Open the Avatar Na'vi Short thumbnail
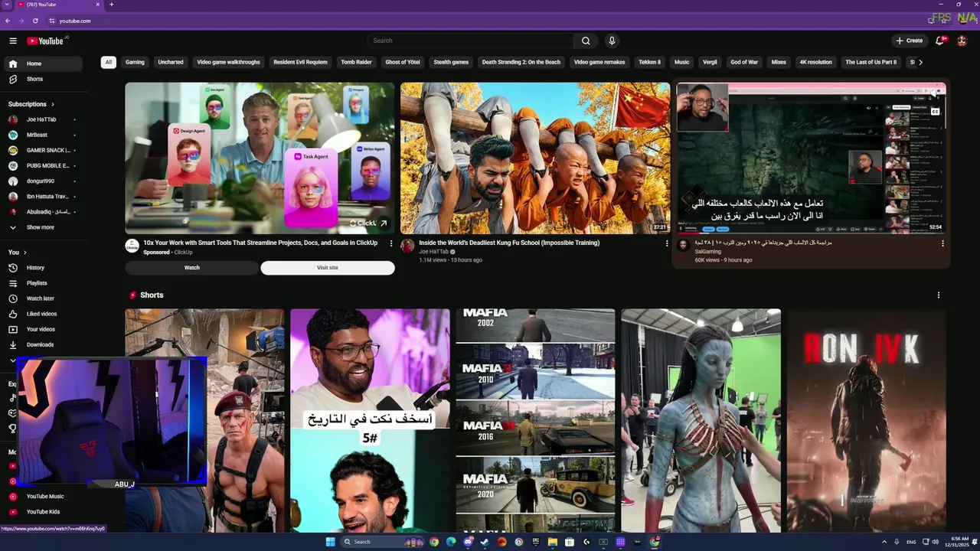Image resolution: width=980 pixels, height=551 pixels. (x=701, y=420)
